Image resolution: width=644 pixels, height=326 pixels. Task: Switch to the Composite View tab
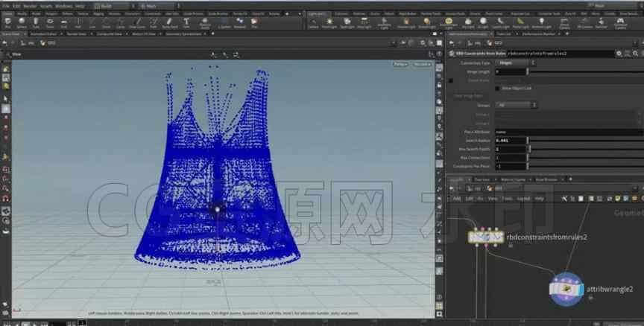coord(108,34)
